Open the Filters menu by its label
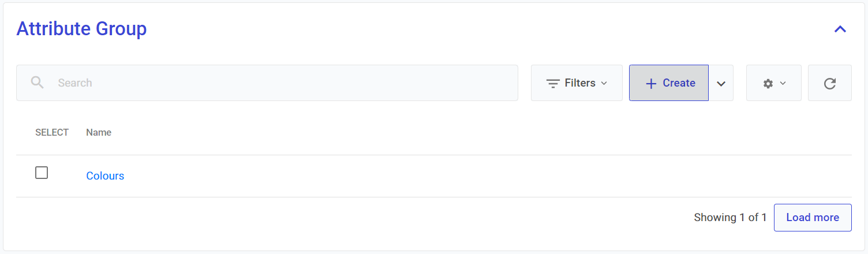The width and height of the screenshot is (868, 254). 580,83
